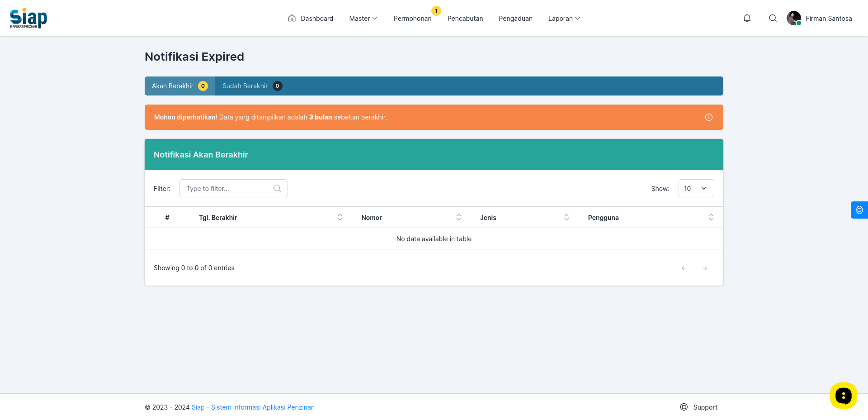This screenshot has width=868, height=420.
Task: Open the Show entries dropdown
Action: (x=696, y=188)
